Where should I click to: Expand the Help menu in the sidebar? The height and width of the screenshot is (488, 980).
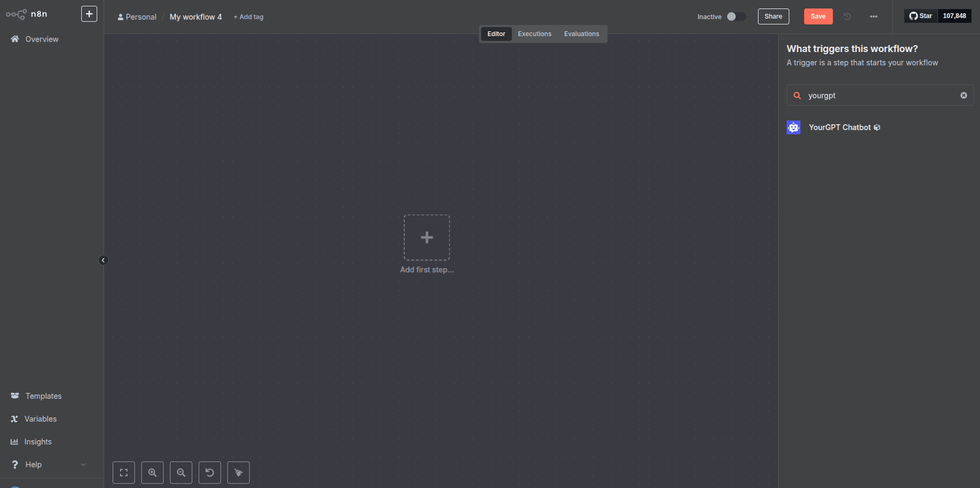point(33,464)
